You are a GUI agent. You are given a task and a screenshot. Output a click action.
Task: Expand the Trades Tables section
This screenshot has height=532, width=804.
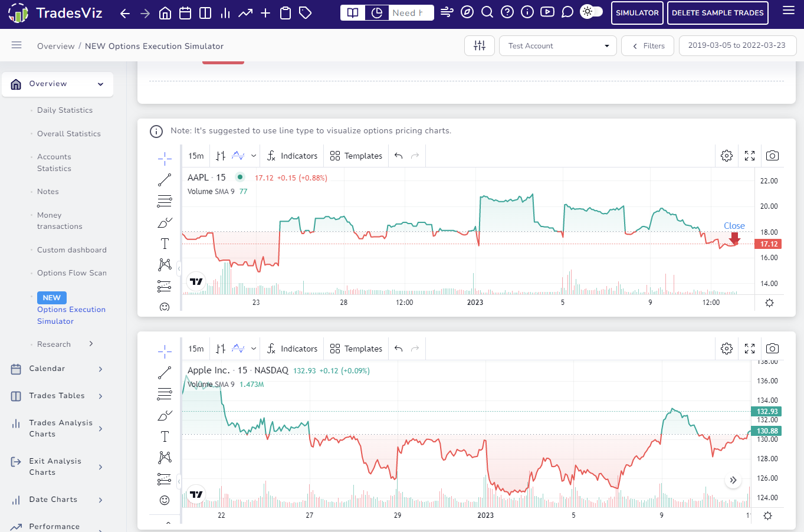(x=58, y=396)
